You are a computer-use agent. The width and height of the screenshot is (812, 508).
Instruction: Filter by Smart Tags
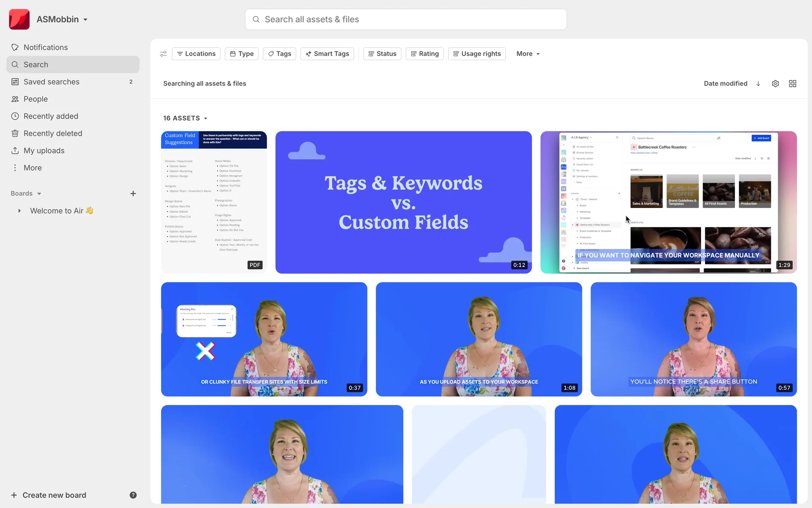[327, 54]
